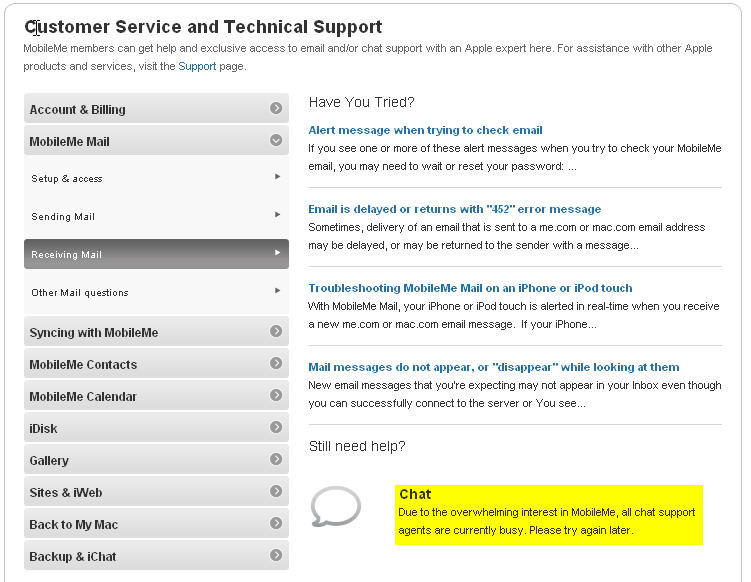The width and height of the screenshot is (751, 582).
Task: Select the Gallery category label
Action: pyautogui.click(x=49, y=461)
